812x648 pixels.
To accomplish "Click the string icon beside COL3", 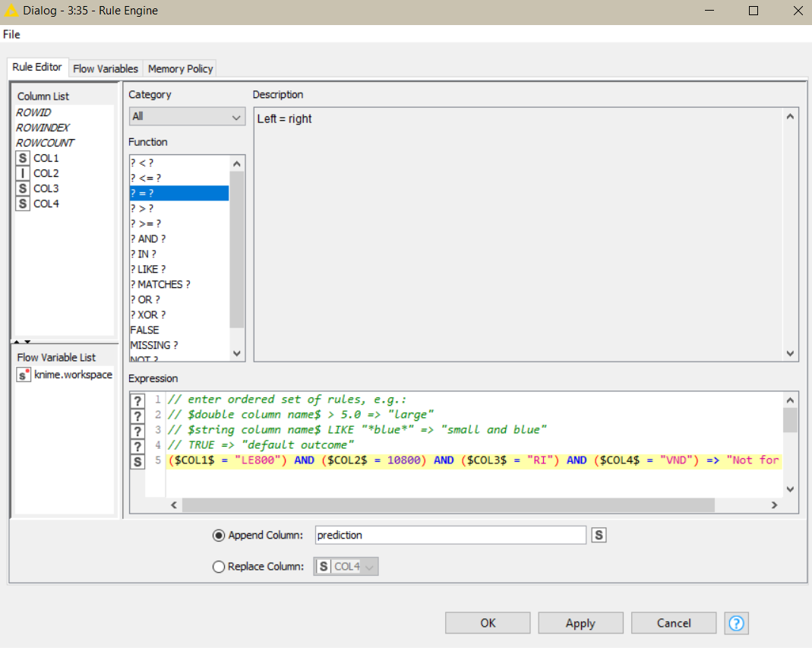I will click(x=23, y=188).
